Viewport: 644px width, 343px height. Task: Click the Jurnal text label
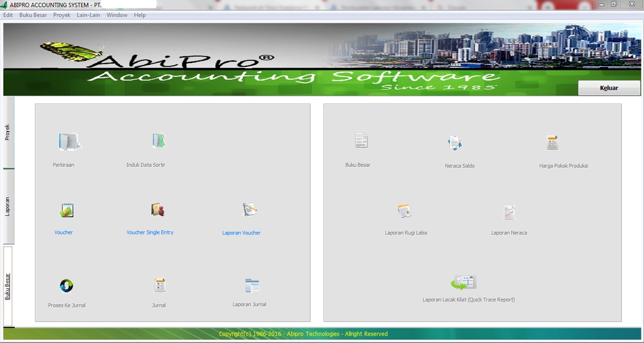pyautogui.click(x=159, y=305)
